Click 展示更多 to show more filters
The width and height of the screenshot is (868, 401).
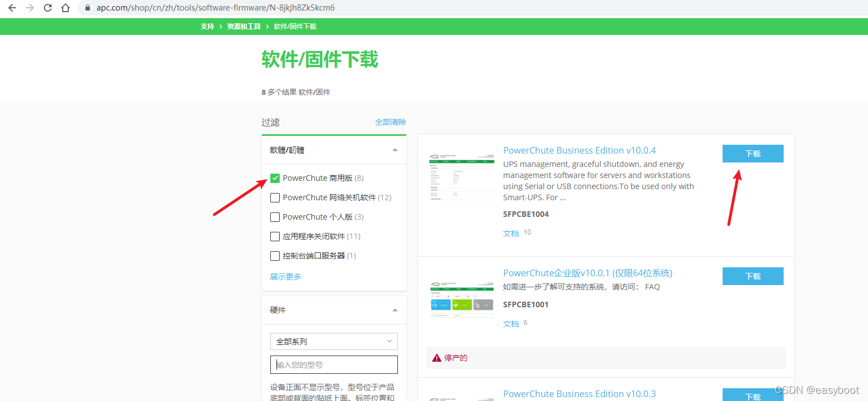pos(286,277)
